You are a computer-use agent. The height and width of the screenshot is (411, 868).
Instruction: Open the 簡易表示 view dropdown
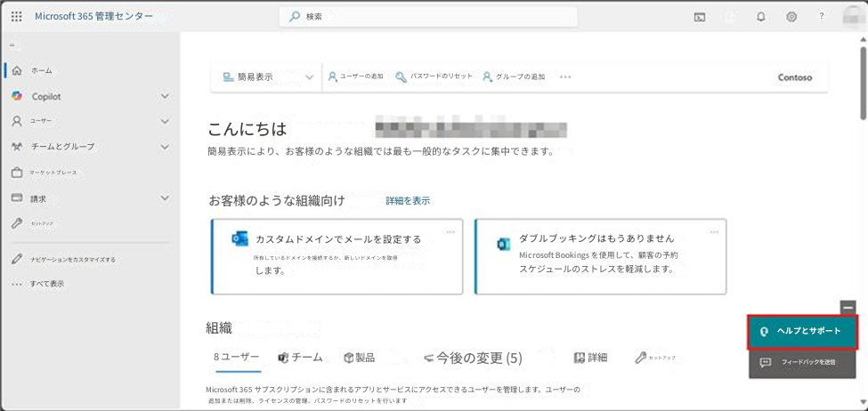[269, 77]
